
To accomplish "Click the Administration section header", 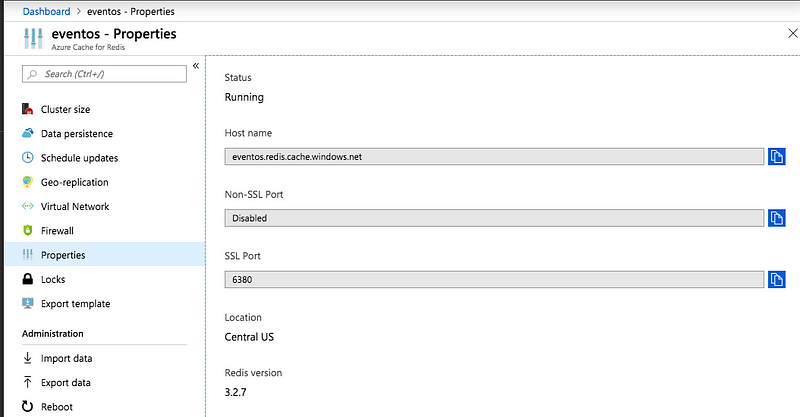I will click(53, 333).
